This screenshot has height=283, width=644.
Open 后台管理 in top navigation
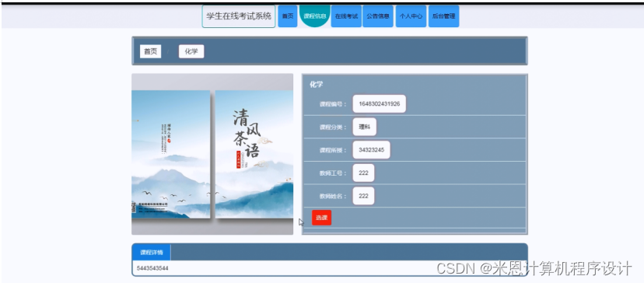(x=443, y=16)
